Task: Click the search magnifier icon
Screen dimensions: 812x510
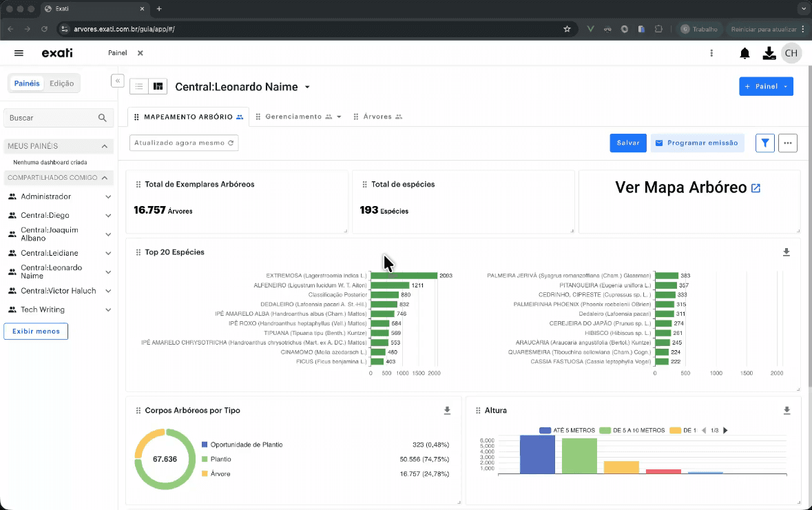Action: [x=103, y=118]
